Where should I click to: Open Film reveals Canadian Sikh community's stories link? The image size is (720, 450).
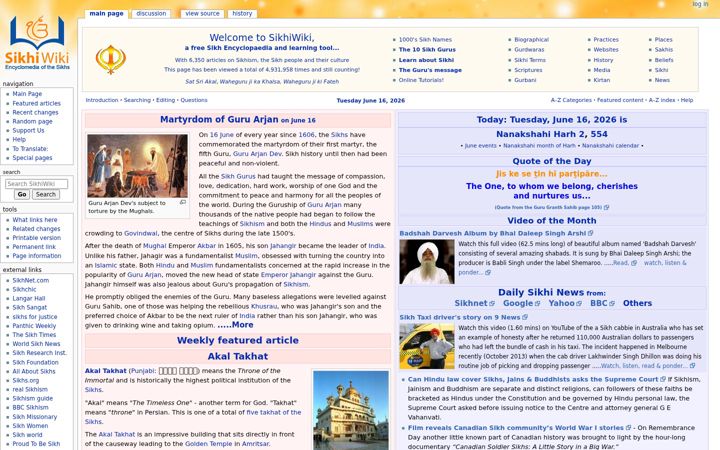pyautogui.click(x=516, y=428)
